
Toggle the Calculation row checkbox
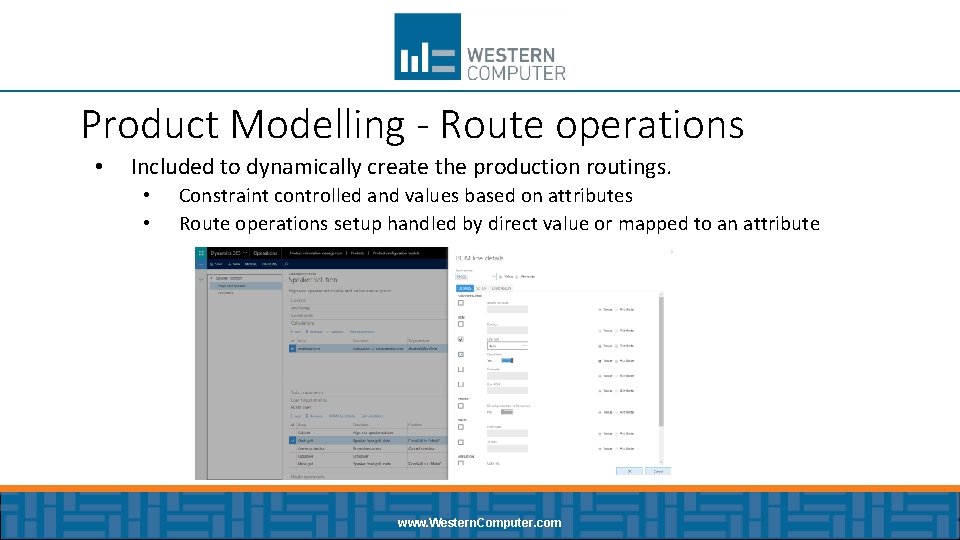point(461,354)
